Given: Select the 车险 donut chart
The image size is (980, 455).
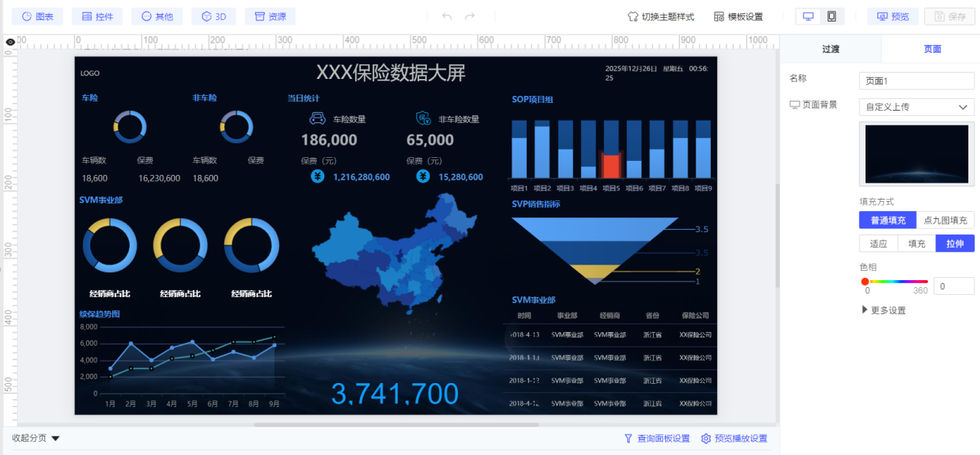Looking at the screenshot, I should coord(130,127).
